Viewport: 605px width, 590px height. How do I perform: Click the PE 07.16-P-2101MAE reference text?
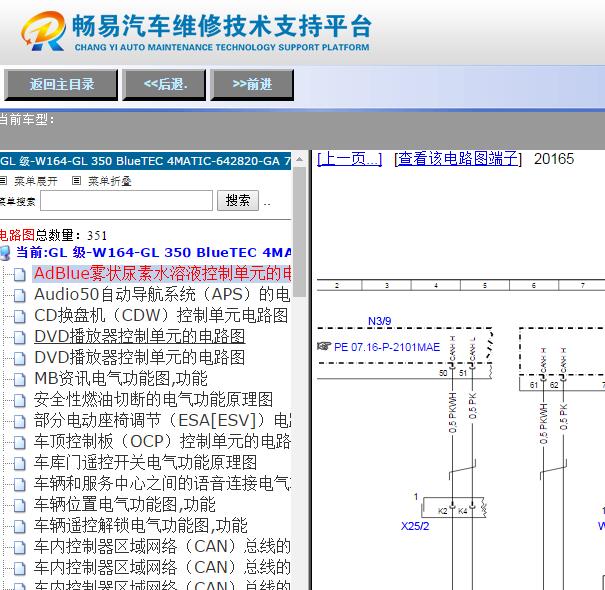click(x=387, y=347)
